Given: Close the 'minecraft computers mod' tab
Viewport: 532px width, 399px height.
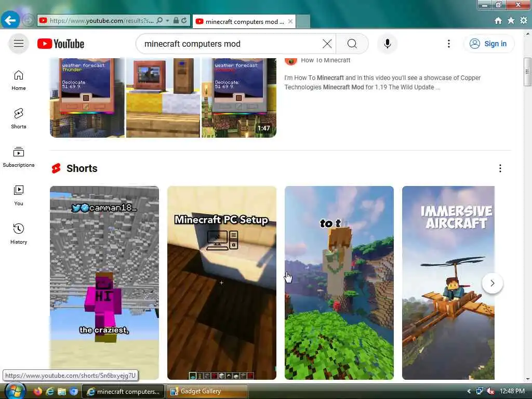Looking at the screenshot, I should [x=290, y=21].
